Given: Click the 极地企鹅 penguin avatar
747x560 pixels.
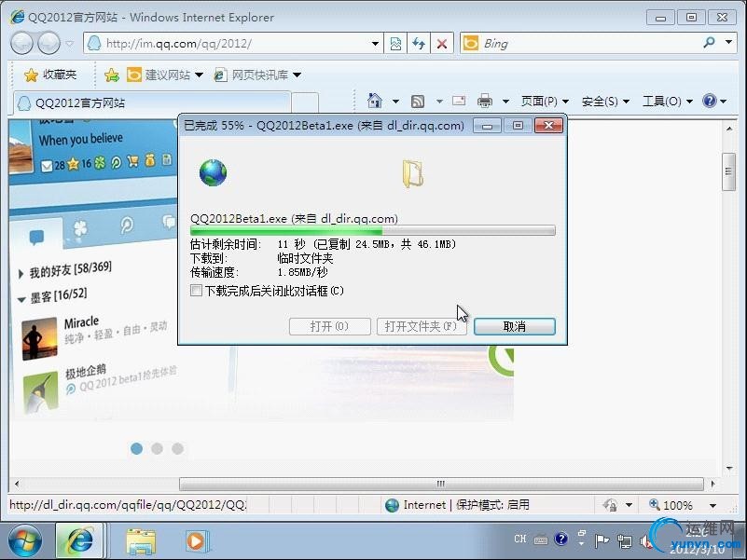Looking at the screenshot, I should click(40, 393).
